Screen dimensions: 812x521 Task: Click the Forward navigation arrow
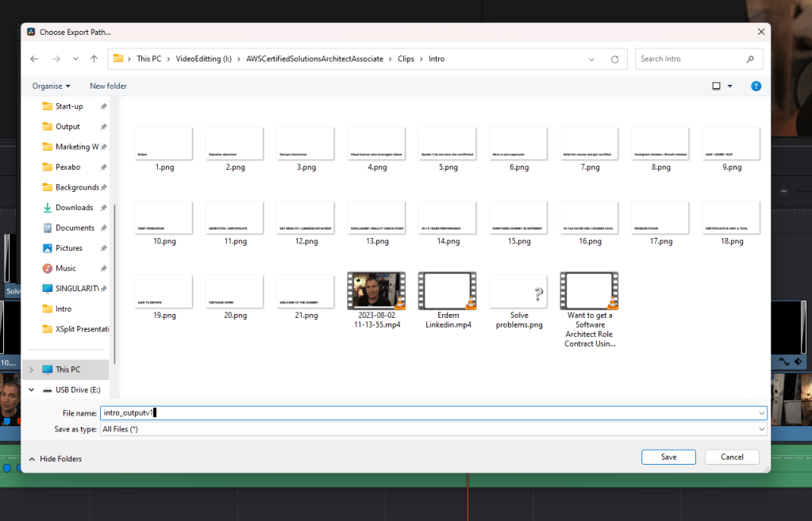(56, 59)
